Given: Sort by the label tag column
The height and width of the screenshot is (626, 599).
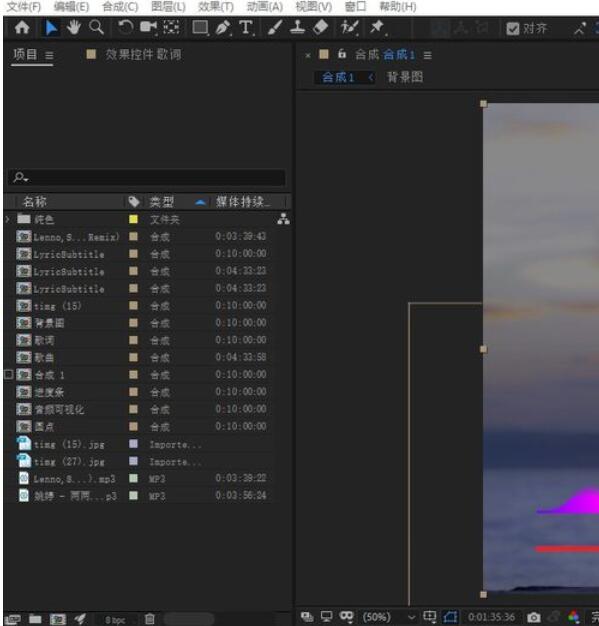Looking at the screenshot, I should (134, 202).
